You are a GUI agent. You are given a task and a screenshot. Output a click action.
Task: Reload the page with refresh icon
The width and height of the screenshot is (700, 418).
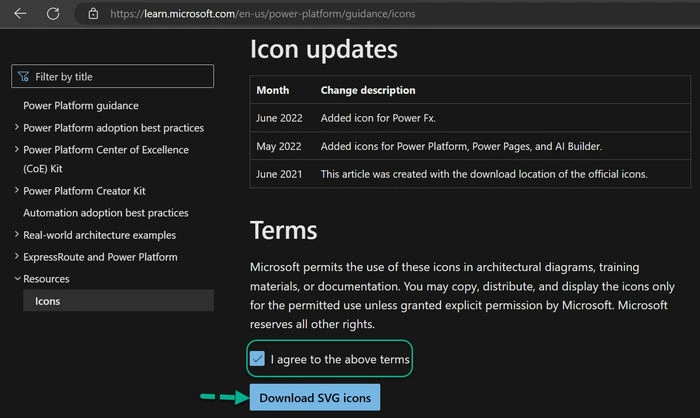tap(53, 14)
